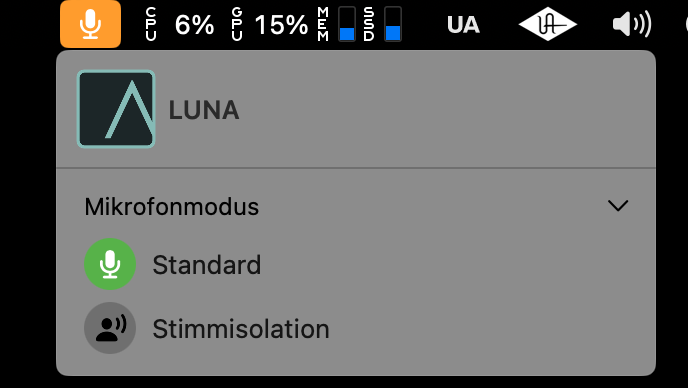
Task: Select Standard microphone mode
Action: (x=206, y=265)
